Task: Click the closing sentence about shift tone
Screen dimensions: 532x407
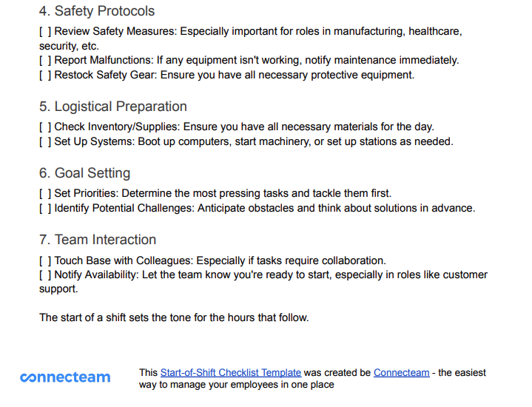Action: 174,317
